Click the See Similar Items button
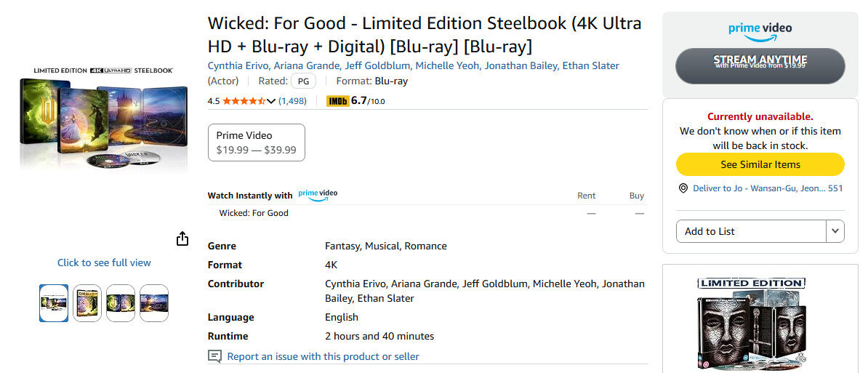Image resolution: width=868 pixels, height=373 pixels. click(x=760, y=164)
